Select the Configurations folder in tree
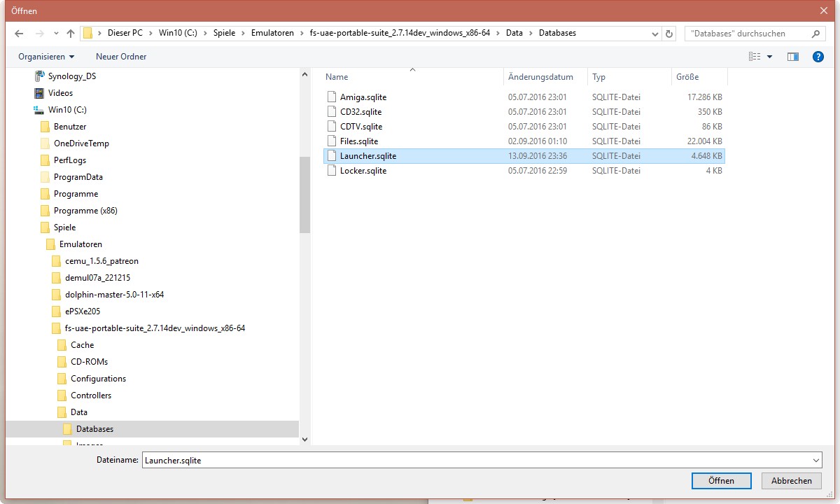This screenshot has width=840, height=504. point(98,379)
